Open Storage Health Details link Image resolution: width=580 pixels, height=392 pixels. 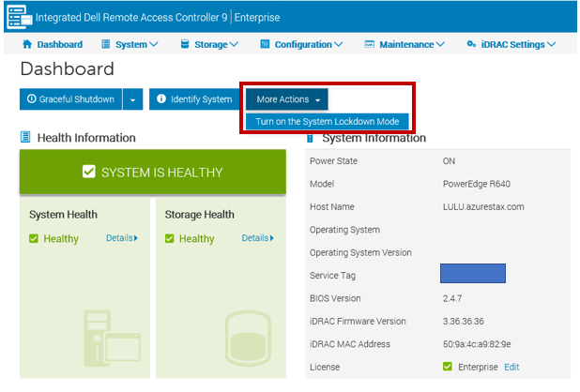click(256, 238)
